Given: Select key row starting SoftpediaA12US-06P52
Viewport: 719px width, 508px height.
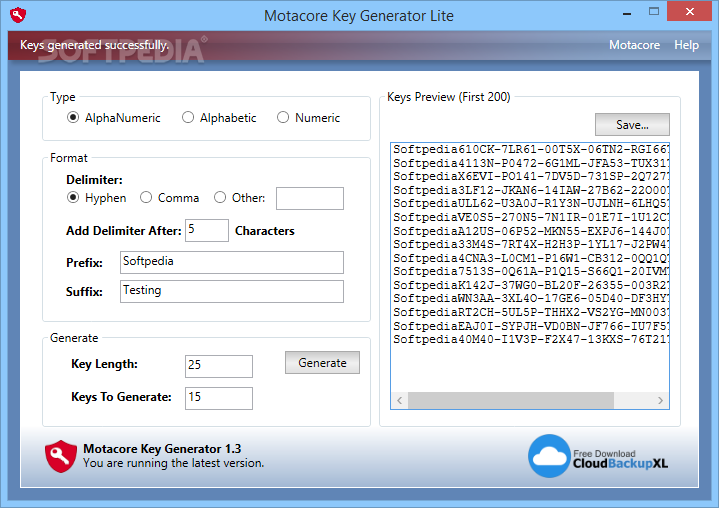Looking at the screenshot, I should click(x=531, y=231).
